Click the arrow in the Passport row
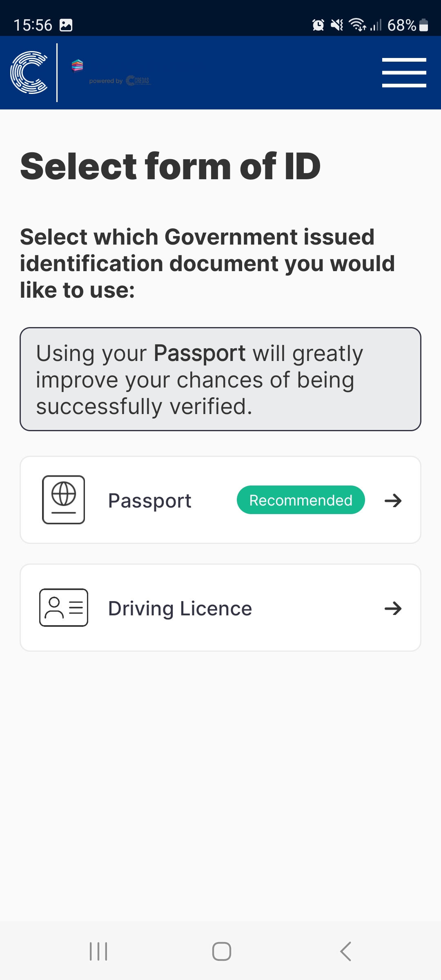This screenshot has height=980, width=441. [393, 501]
